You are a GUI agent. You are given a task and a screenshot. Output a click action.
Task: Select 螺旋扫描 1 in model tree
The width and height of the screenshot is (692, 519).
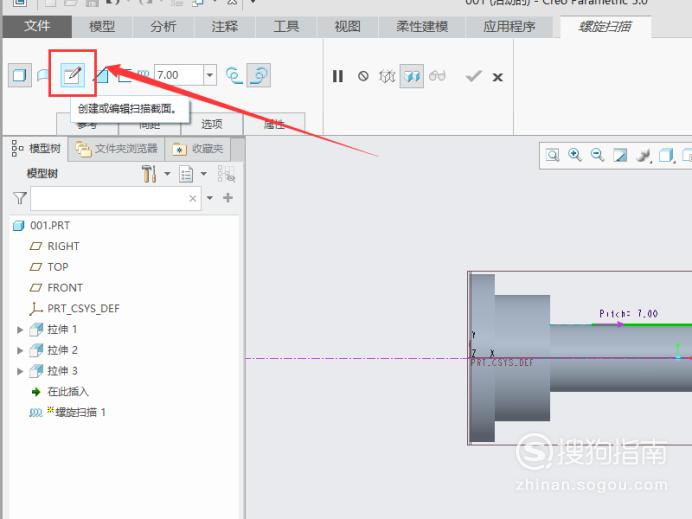(67, 412)
